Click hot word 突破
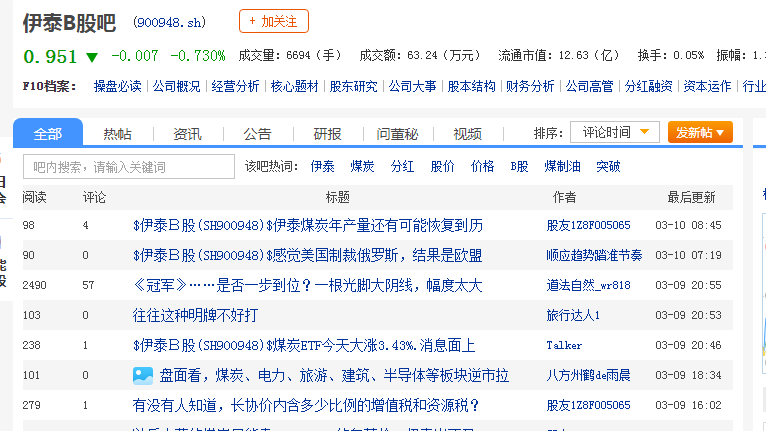Viewport: 766px width, 431px height. (608, 167)
